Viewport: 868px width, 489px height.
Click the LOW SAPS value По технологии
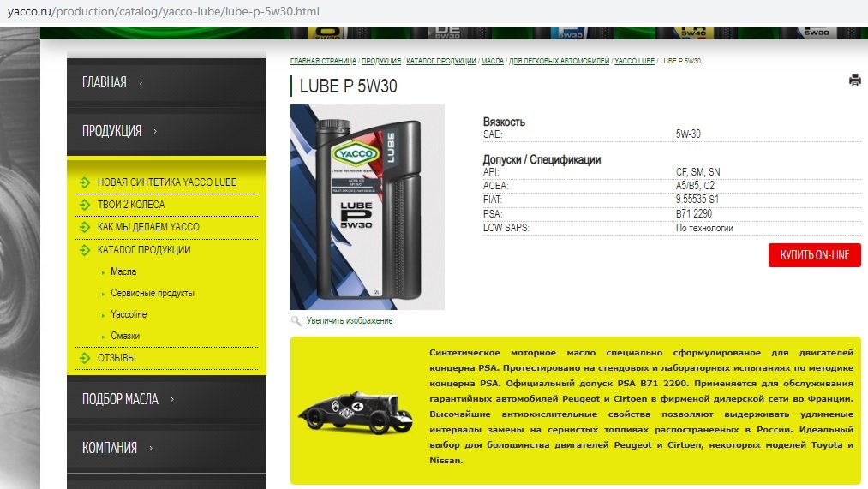[x=704, y=228]
